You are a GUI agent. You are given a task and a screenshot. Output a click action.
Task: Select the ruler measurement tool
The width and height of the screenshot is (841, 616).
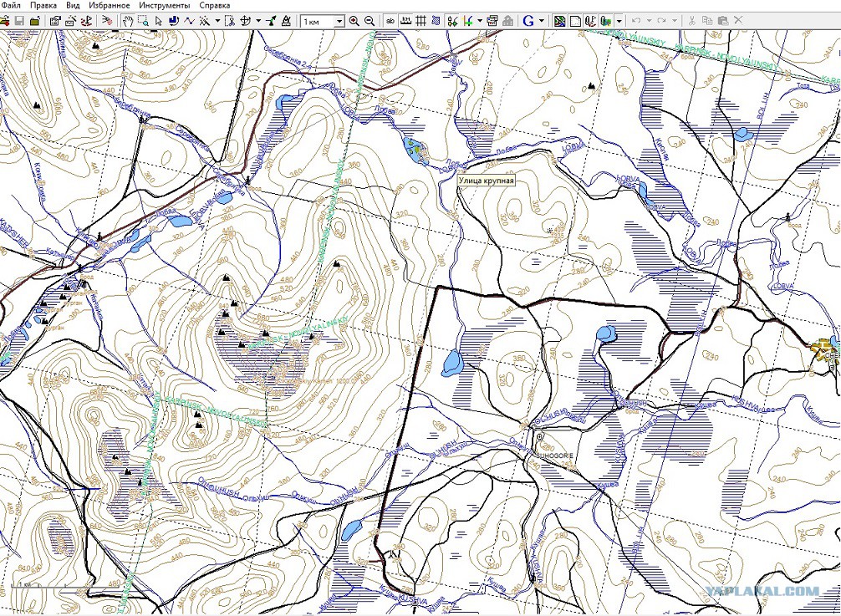(x=286, y=21)
